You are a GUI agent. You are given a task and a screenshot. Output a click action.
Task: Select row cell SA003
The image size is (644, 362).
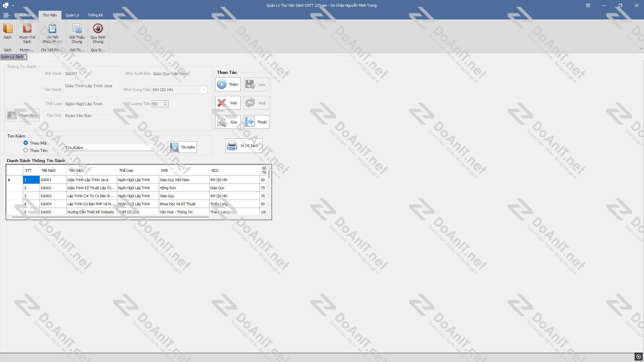[53, 196]
